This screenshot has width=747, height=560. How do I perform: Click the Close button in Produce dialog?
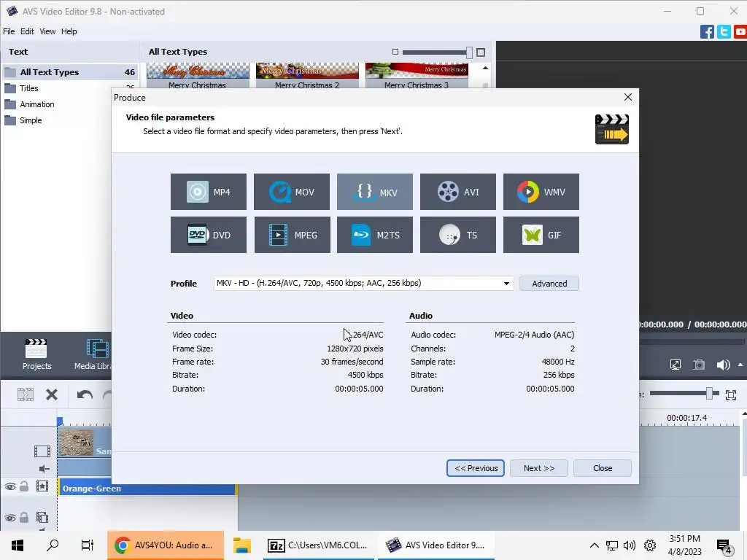[603, 468]
